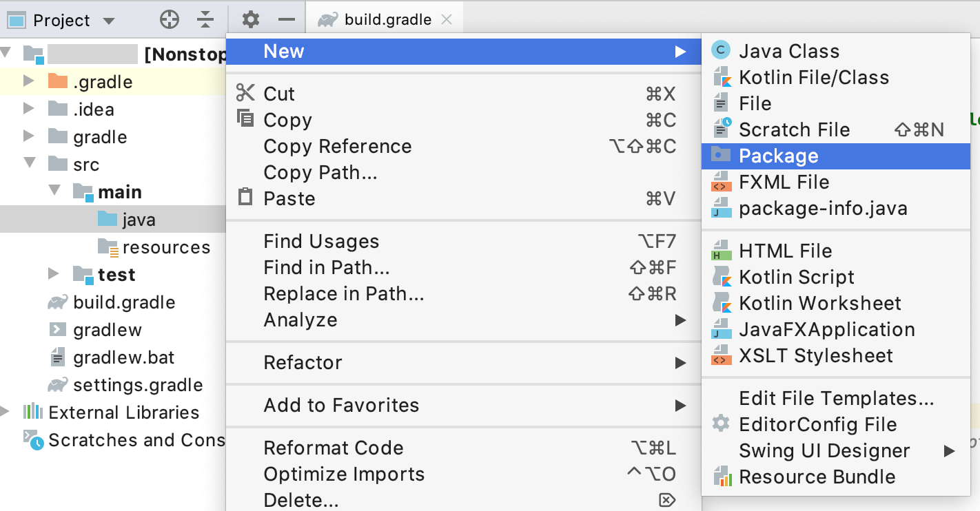Image resolution: width=980 pixels, height=511 pixels.
Task: Click Edit File Templates… entry
Action: [x=836, y=398]
